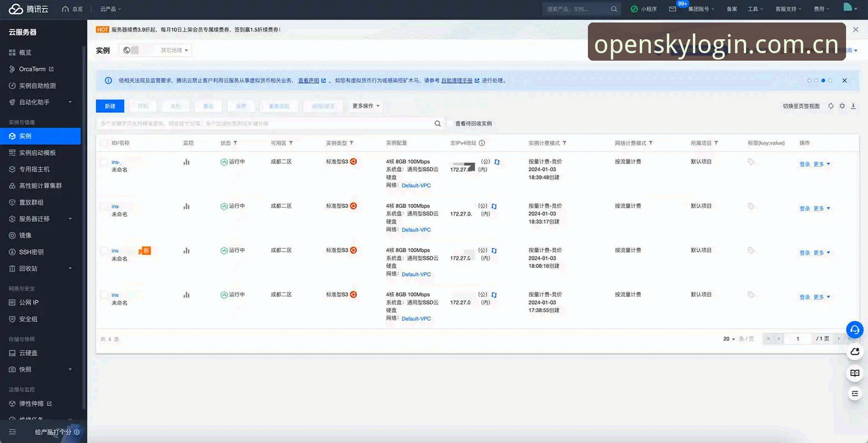This screenshot has height=443, width=868.
Task: Open monitoring chart for the 18:33:17 instance
Action: tap(186, 206)
